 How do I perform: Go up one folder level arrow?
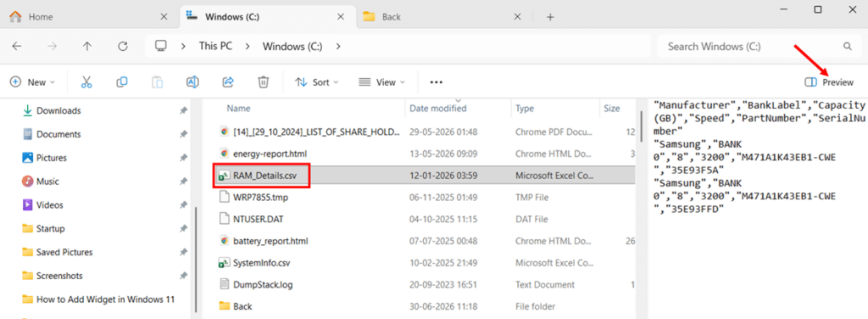(87, 47)
